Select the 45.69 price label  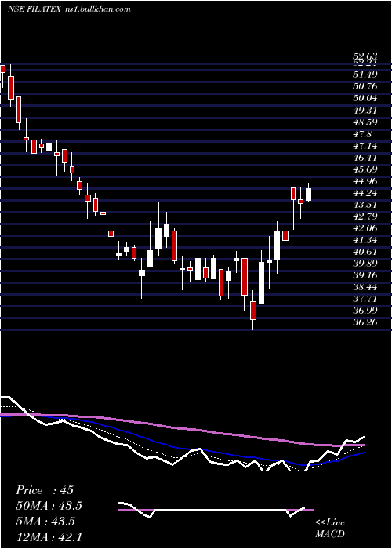tap(365, 169)
